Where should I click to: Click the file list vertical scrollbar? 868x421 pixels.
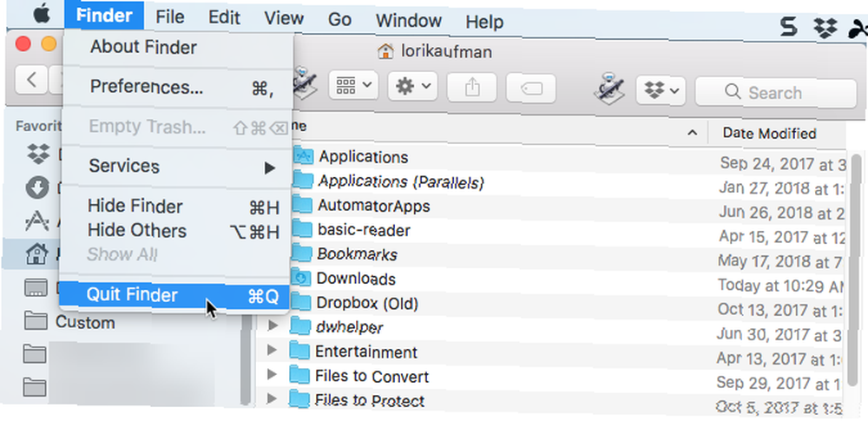click(855, 272)
